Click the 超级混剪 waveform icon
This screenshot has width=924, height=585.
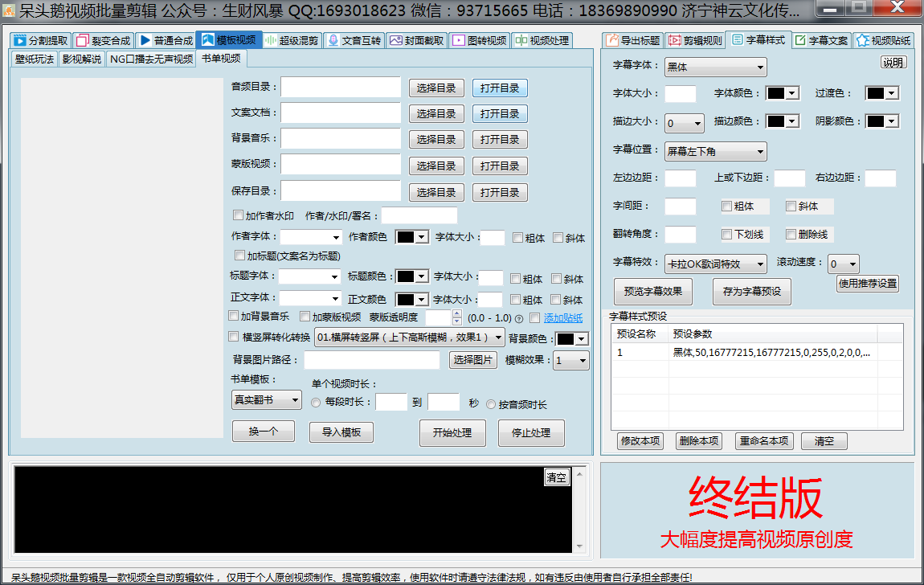tap(271, 40)
